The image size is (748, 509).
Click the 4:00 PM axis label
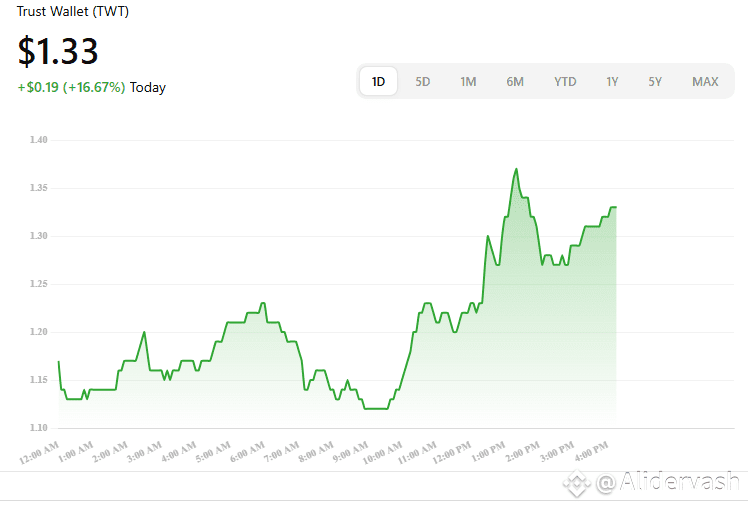click(591, 452)
